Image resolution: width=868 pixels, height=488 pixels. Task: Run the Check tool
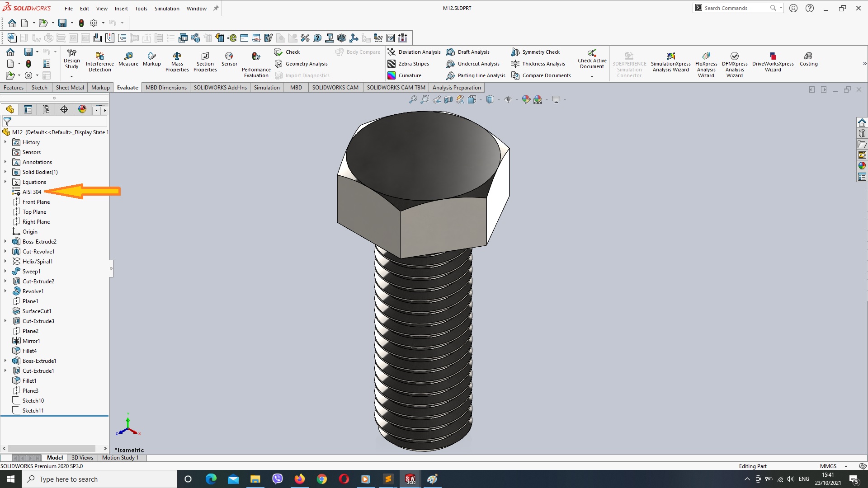[x=287, y=52]
